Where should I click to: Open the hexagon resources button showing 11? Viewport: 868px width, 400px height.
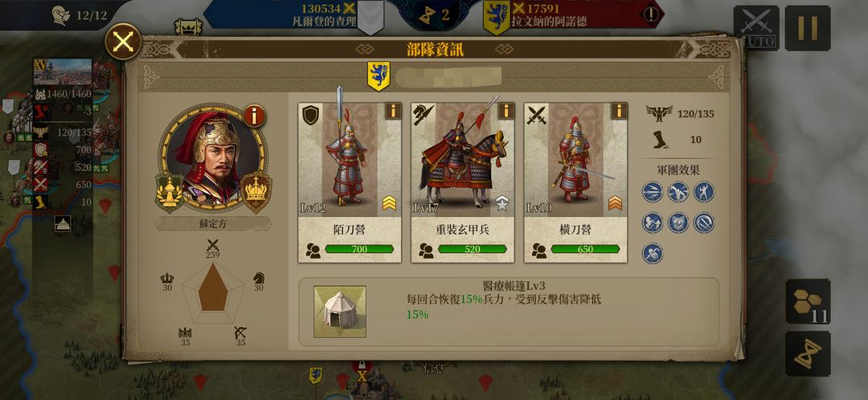(808, 301)
